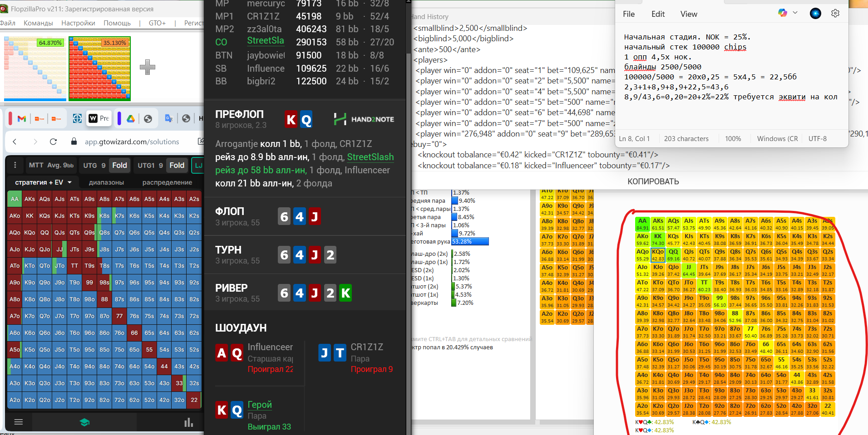Open the MTT Avg. 9bb solution selector

[x=51, y=165]
